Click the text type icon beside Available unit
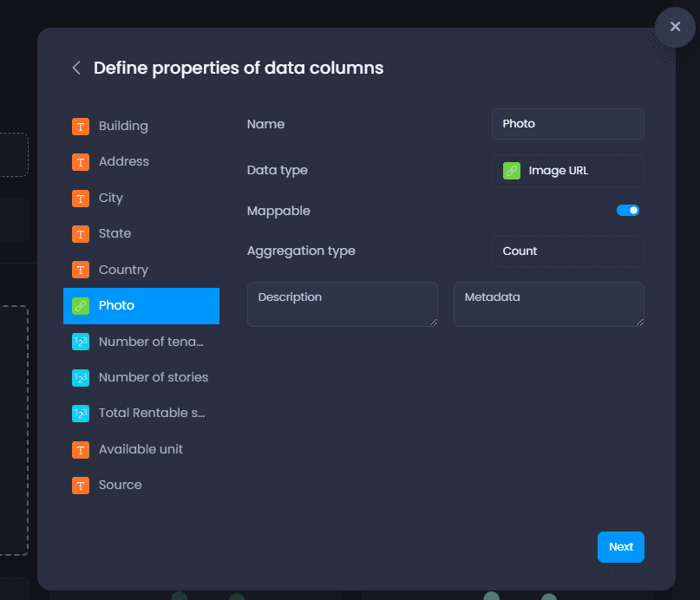700x600 pixels. [81, 450]
